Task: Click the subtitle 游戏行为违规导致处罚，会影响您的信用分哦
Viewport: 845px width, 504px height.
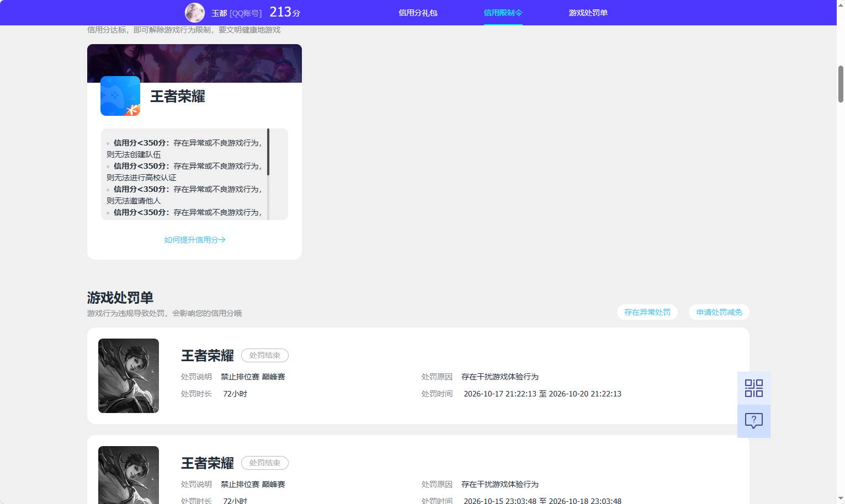Action: 164,313
